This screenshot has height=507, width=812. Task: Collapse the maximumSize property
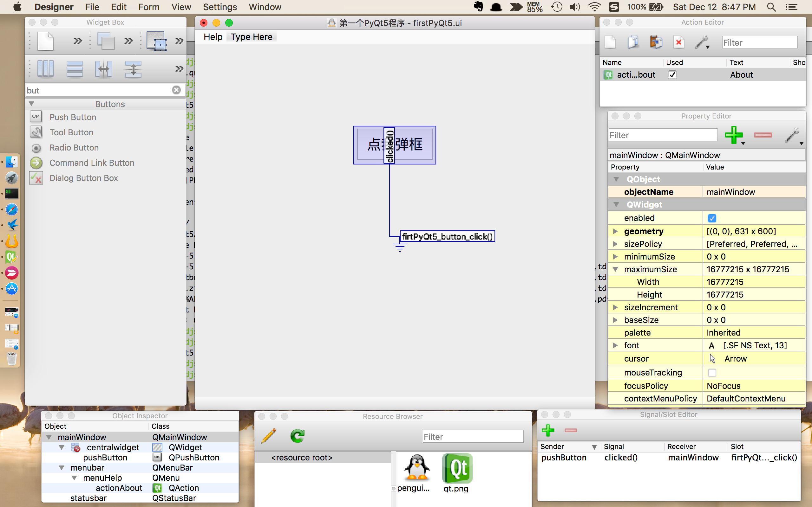(615, 269)
